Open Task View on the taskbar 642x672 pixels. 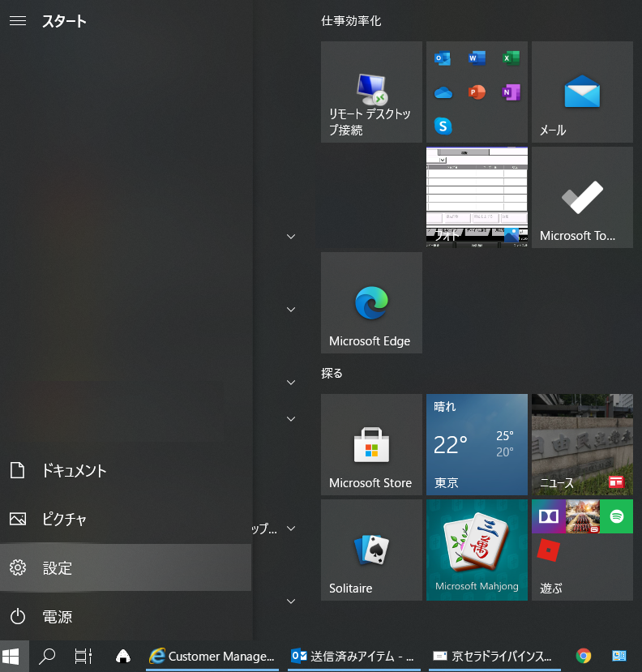coord(83,656)
